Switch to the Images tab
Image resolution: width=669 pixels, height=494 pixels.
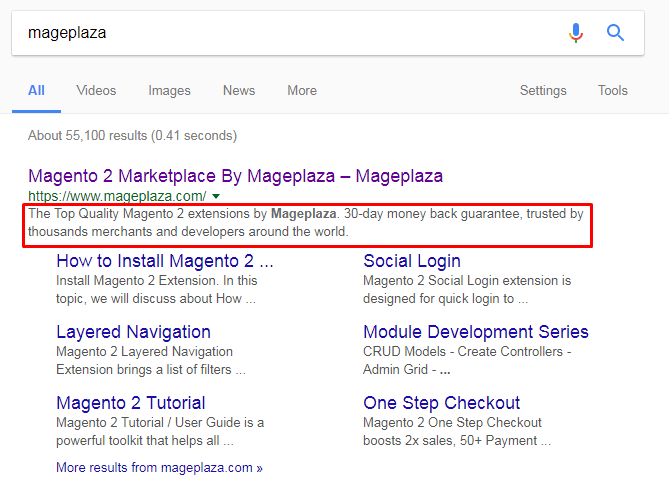coord(169,90)
